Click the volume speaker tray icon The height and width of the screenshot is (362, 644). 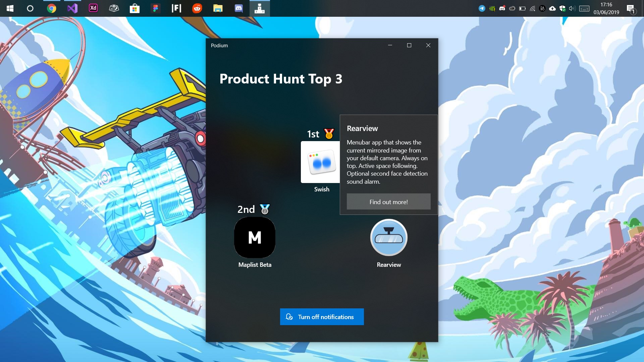coord(572,8)
